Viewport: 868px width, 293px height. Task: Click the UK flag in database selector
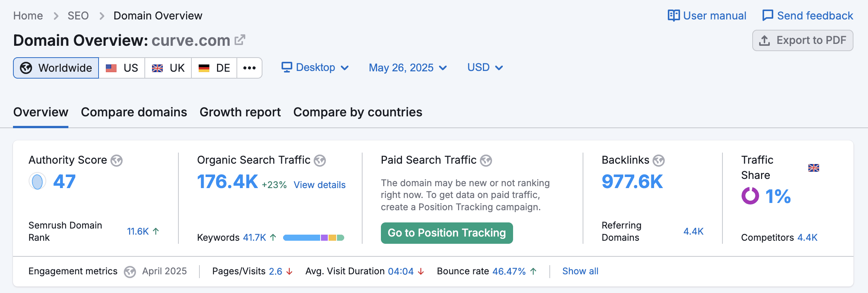(x=157, y=68)
